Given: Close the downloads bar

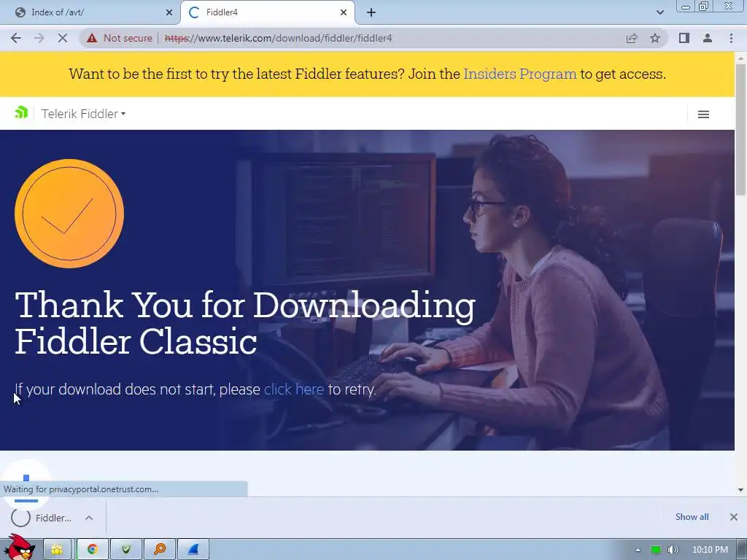Looking at the screenshot, I should [x=734, y=517].
